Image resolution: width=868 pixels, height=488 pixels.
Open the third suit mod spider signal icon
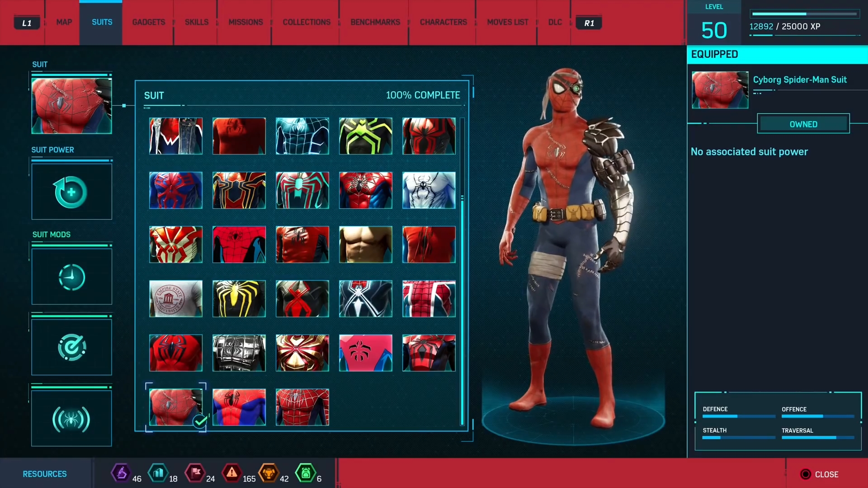click(71, 418)
